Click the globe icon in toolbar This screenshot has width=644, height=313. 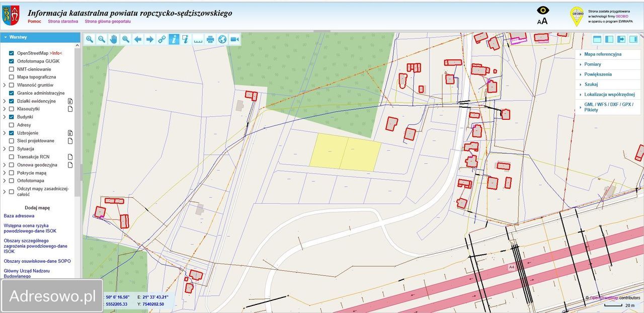pyautogui.click(x=222, y=39)
